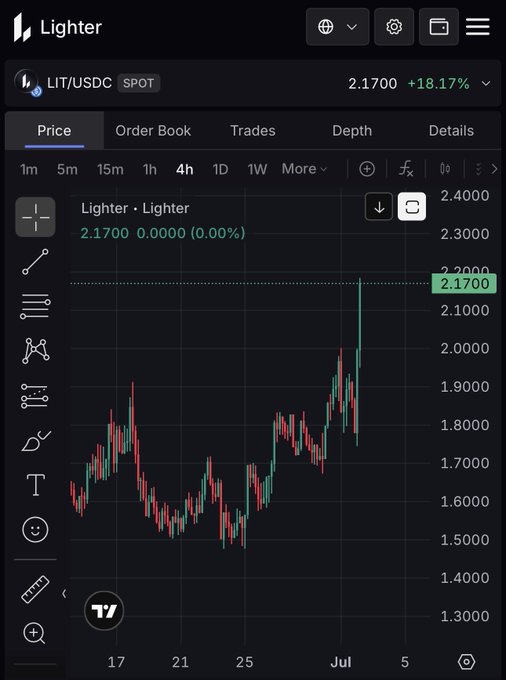Screen dimensions: 506x680
Task: Click the down arrow chart button
Action: [379, 206]
